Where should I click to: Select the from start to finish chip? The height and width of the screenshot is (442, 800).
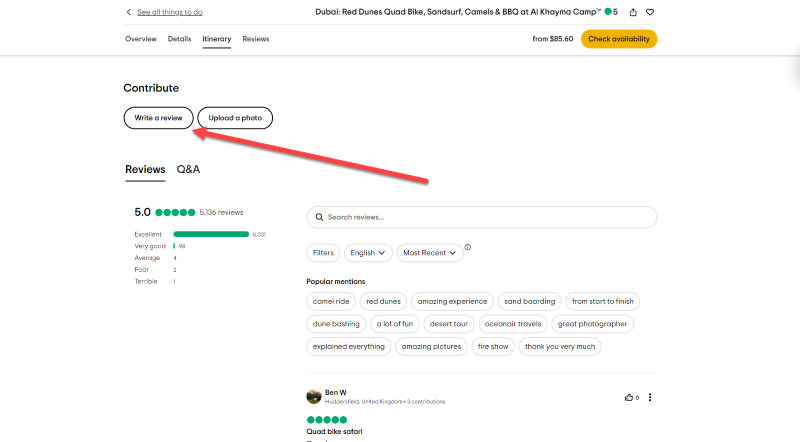tap(603, 302)
